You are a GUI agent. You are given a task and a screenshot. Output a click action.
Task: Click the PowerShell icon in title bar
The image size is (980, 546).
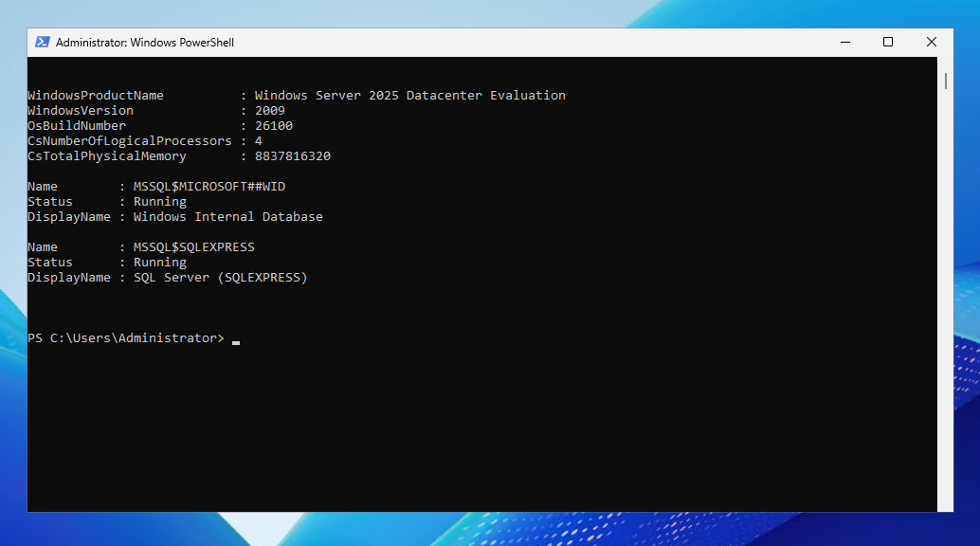(43, 42)
